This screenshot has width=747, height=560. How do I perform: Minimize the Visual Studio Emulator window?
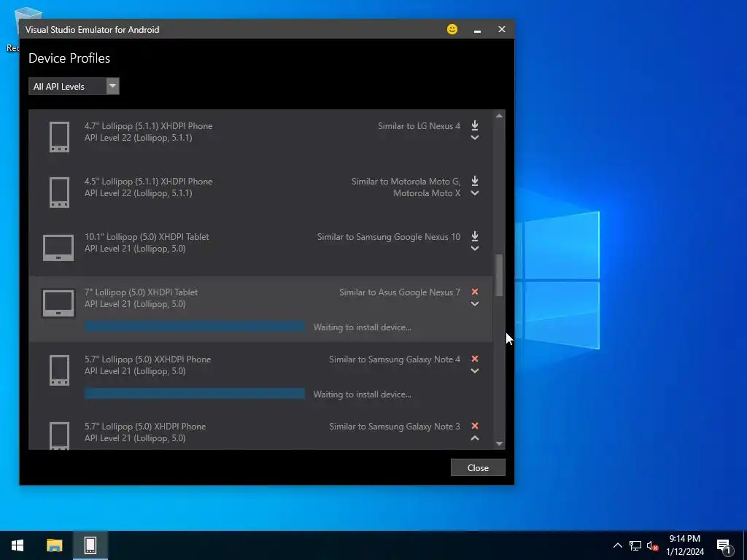pyautogui.click(x=477, y=29)
